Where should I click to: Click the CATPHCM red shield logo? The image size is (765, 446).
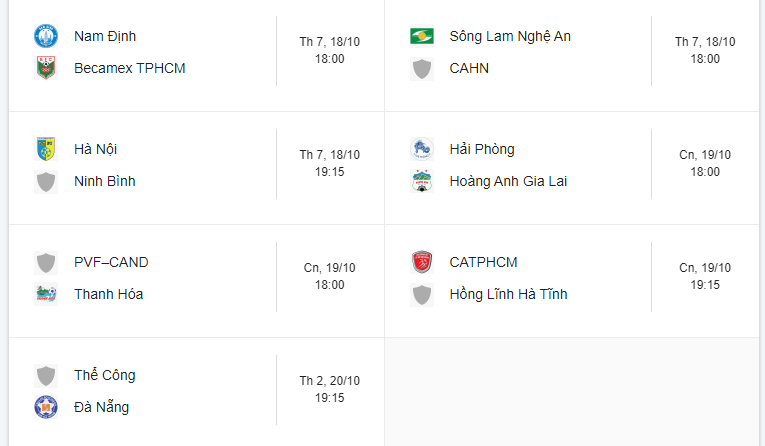[421, 263]
